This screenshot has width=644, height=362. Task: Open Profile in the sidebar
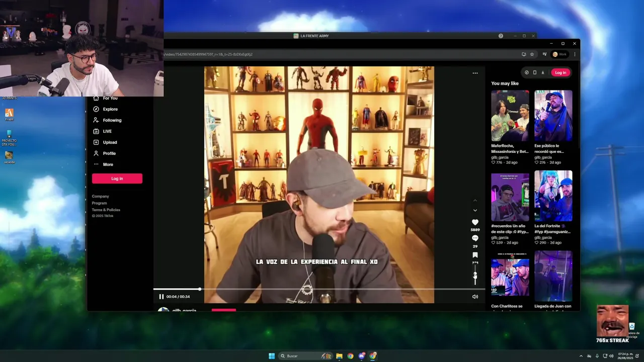[109, 153]
